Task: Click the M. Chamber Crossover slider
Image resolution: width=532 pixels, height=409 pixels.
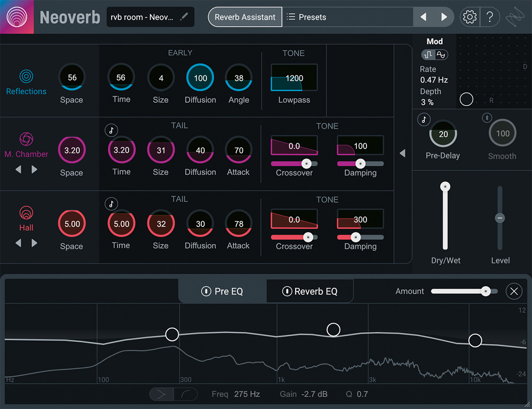Action: (x=294, y=164)
